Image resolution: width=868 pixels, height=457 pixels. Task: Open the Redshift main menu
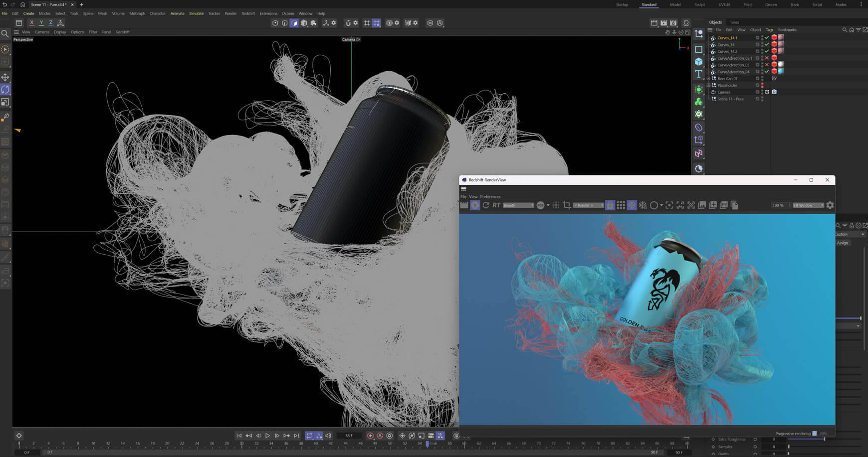[x=248, y=13]
